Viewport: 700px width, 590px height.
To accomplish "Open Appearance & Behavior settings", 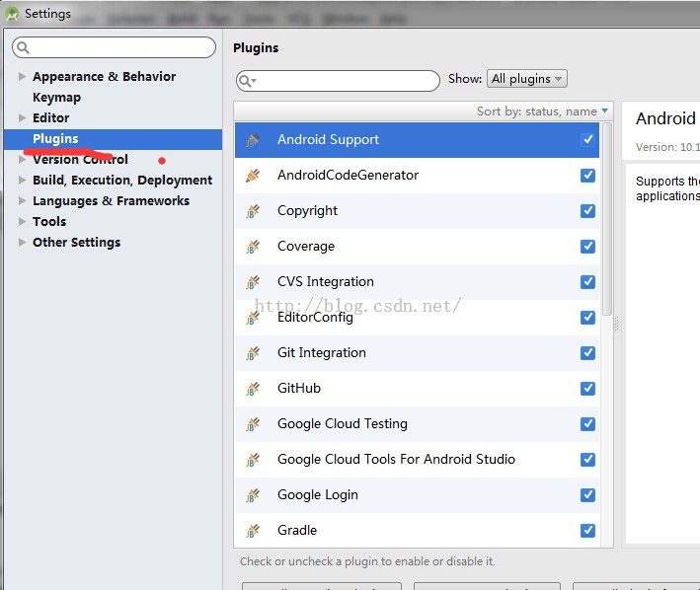I will click(104, 76).
